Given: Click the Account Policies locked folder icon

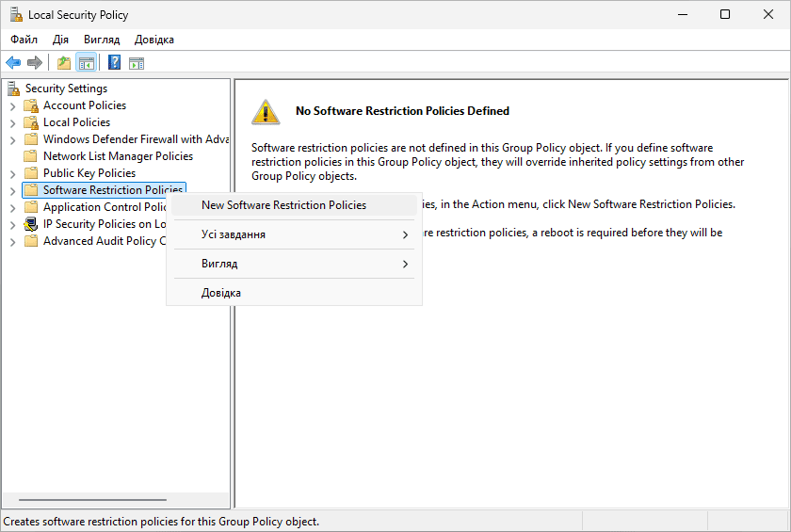Looking at the screenshot, I should tap(30, 105).
